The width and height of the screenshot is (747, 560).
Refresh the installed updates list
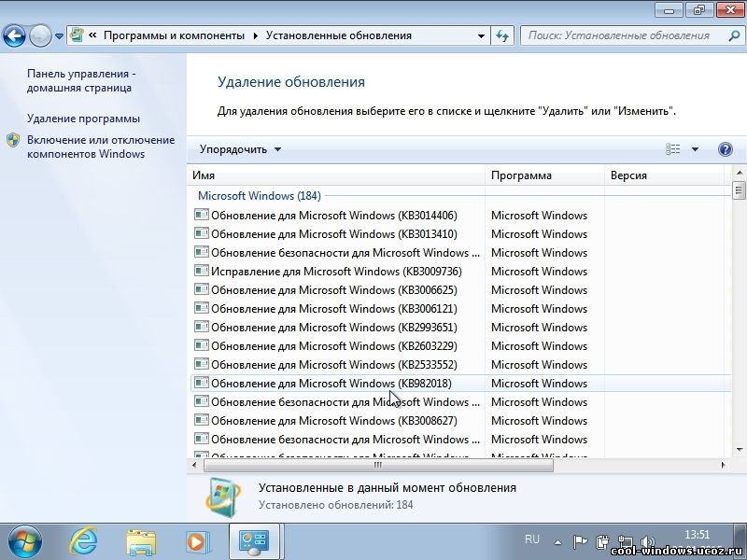click(x=502, y=35)
